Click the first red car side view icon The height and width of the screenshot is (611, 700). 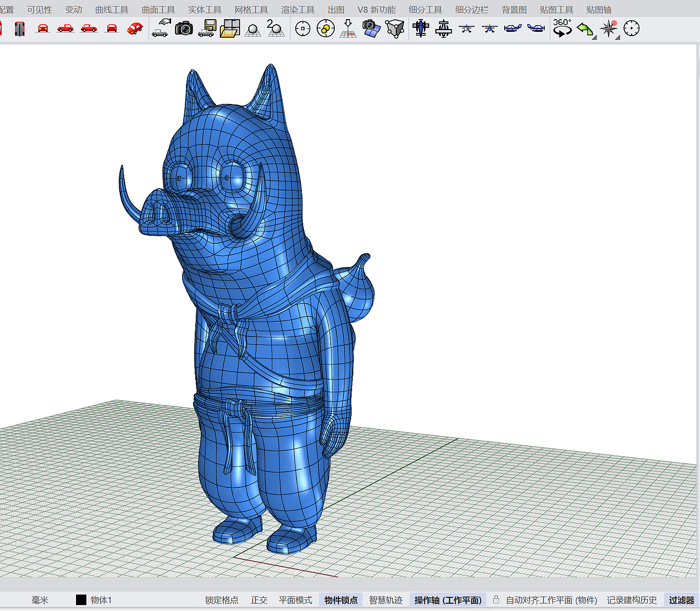[x=66, y=28]
